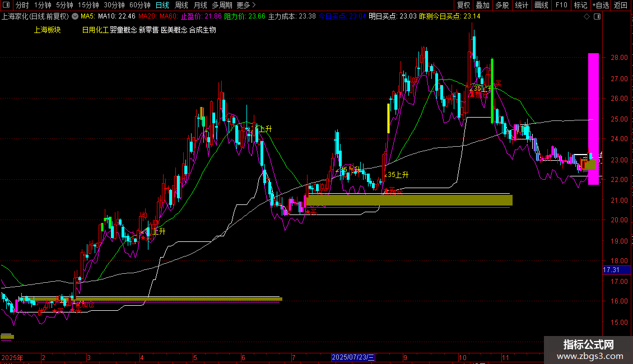Switch to 周线 weekly chart
This screenshot has width=633, height=364.
point(181,5)
